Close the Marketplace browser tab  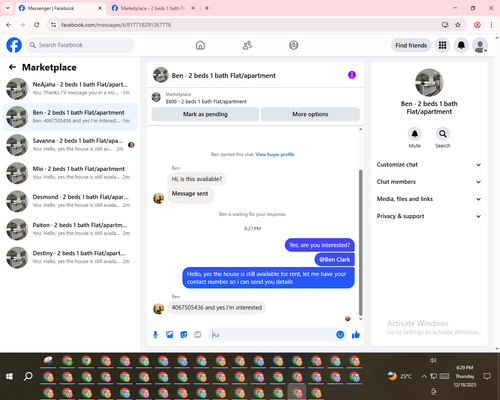pyautogui.click(x=193, y=8)
